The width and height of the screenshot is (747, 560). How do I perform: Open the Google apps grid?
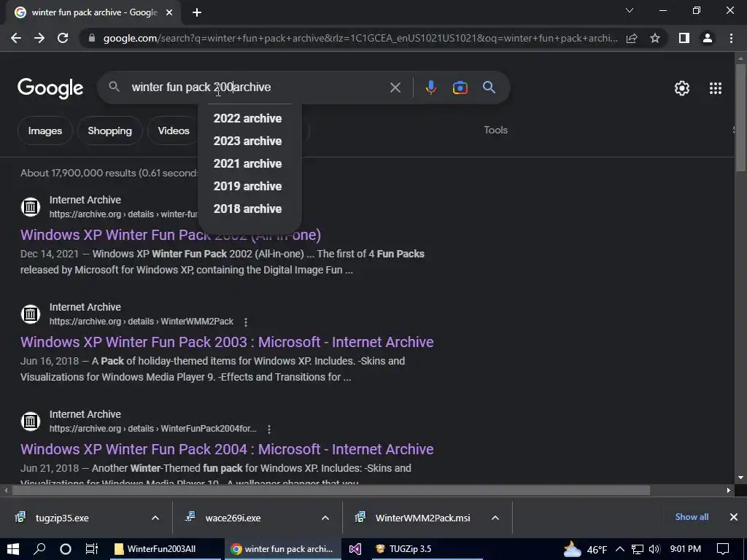coord(716,88)
